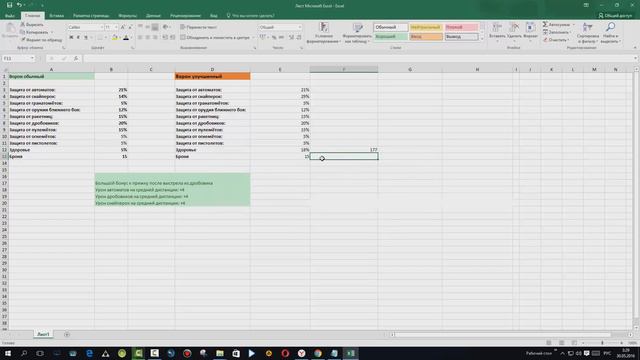Open Clear (Очистить) dropdown
The image size is (640, 360).
coord(557,40)
